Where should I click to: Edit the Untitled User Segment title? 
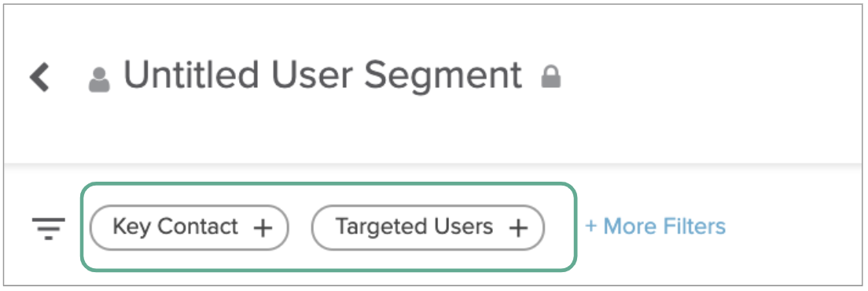click(x=322, y=76)
